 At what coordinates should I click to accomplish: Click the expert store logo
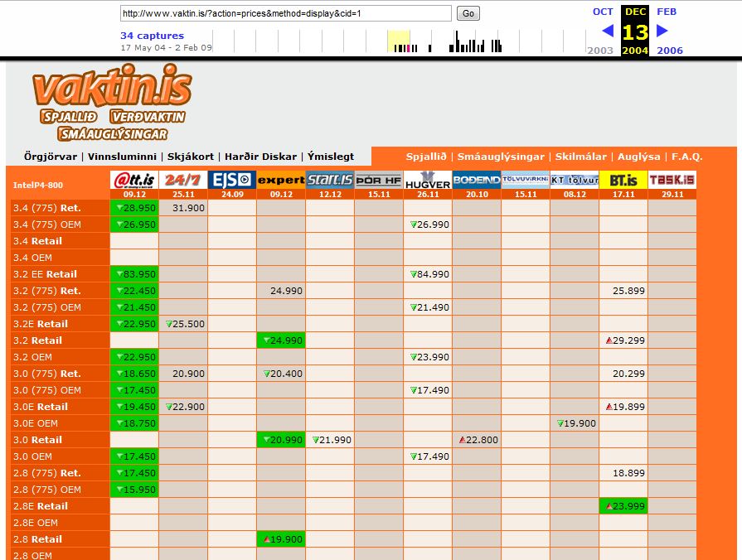[281, 180]
